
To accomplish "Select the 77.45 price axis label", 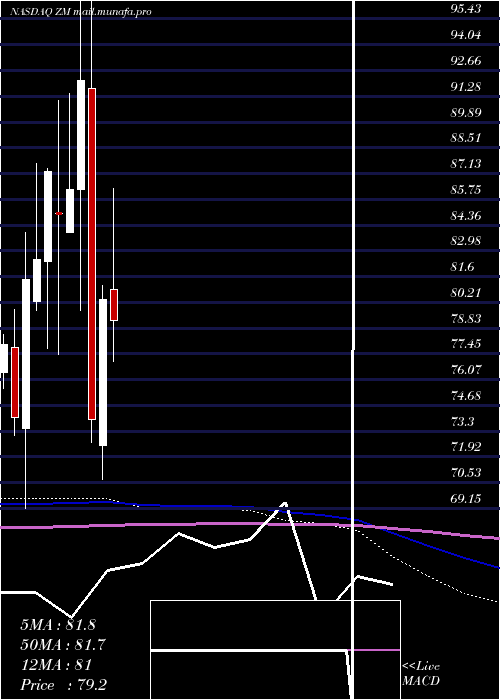I will click(x=466, y=344).
